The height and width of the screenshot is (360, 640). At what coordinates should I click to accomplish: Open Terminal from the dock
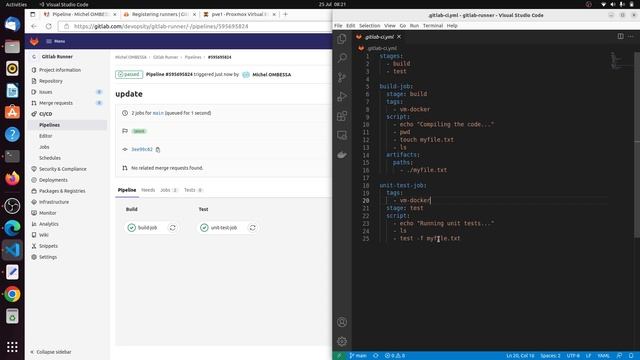pyautogui.click(x=12, y=156)
